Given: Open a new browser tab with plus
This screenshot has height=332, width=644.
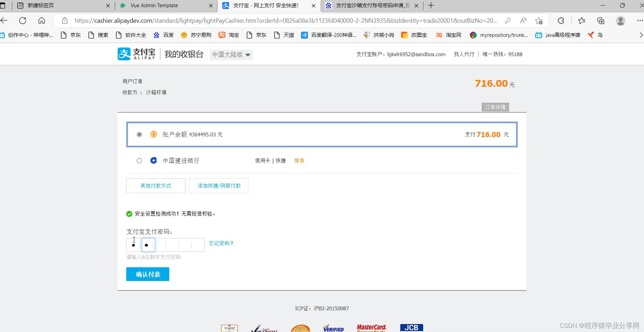Looking at the screenshot, I should click(431, 6).
